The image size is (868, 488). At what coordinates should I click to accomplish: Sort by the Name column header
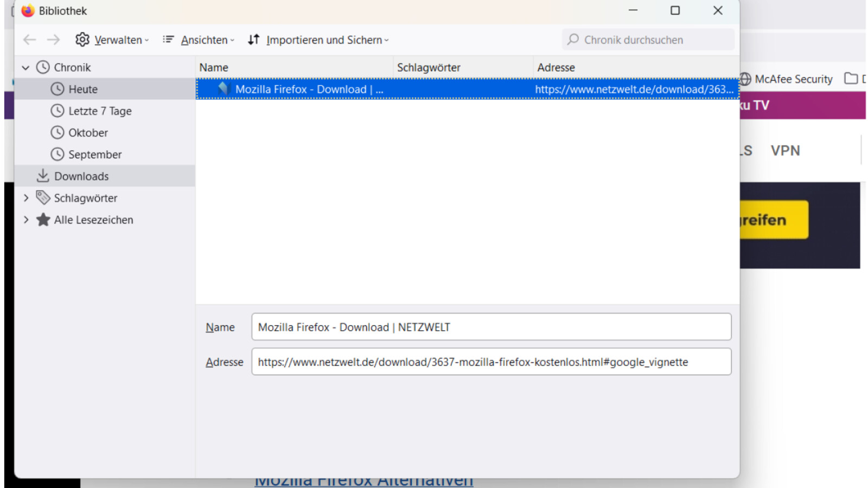293,68
